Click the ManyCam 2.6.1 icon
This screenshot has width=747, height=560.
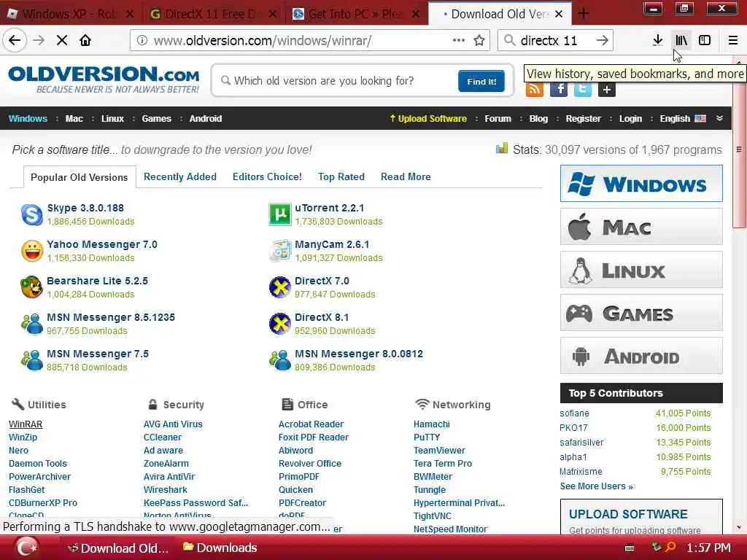(279, 251)
